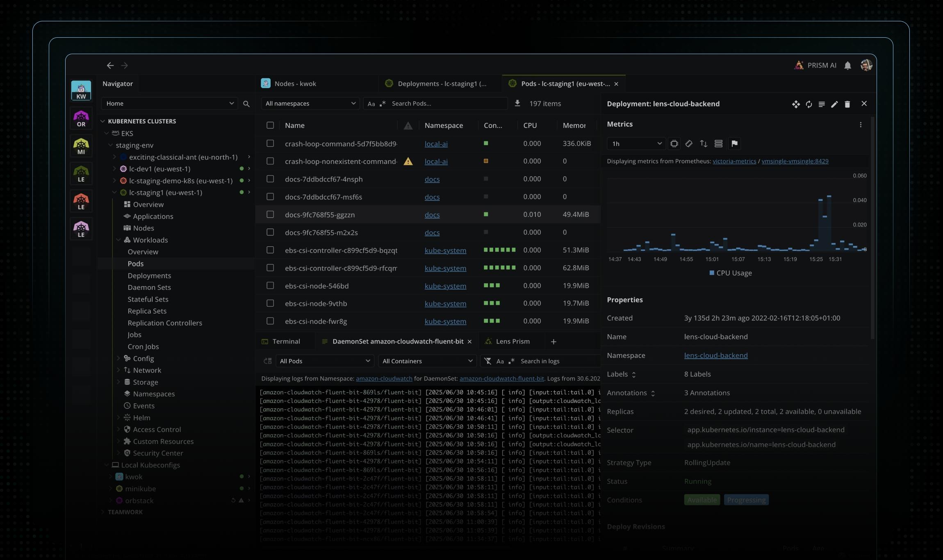943x560 pixels.
Task: Go back with the back arrow
Action: coord(110,66)
